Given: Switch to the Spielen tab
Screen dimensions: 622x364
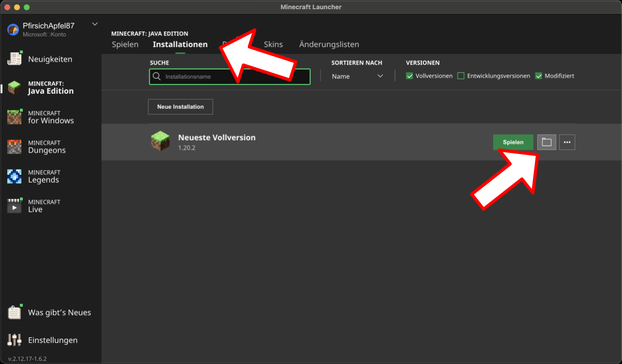Looking at the screenshot, I should click(125, 45).
